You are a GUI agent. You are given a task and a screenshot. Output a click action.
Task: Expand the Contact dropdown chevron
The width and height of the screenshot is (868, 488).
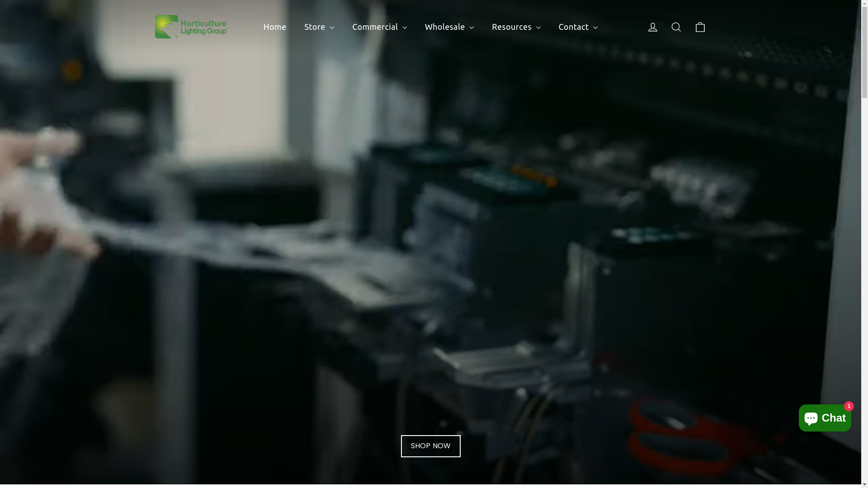pyautogui.click(x=595, y=28)
